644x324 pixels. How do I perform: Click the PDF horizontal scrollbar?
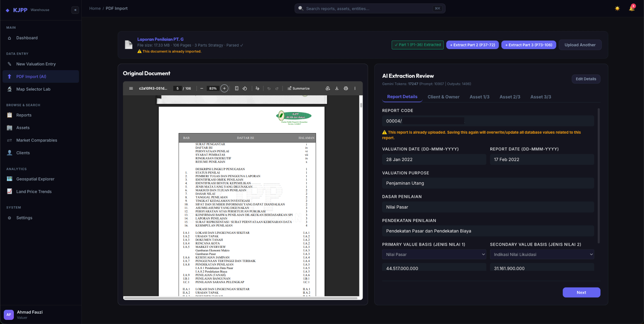241,298
